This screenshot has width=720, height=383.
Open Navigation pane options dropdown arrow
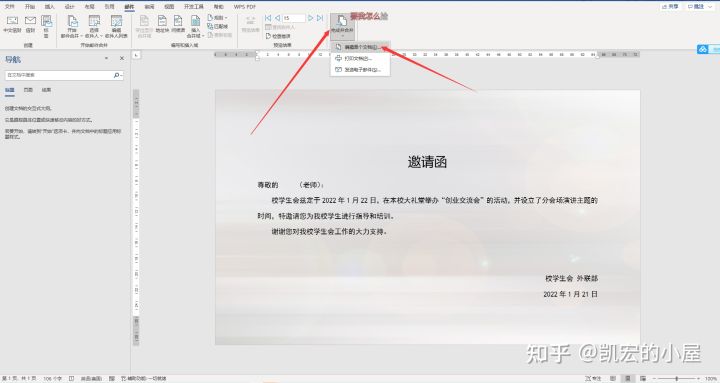(x=107, y=58)
